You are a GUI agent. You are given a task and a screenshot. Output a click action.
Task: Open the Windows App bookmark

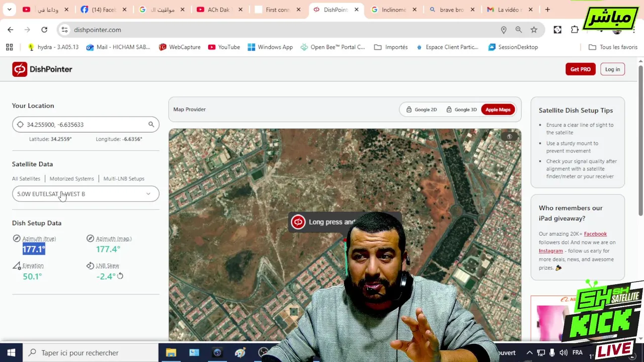[270, 47]
